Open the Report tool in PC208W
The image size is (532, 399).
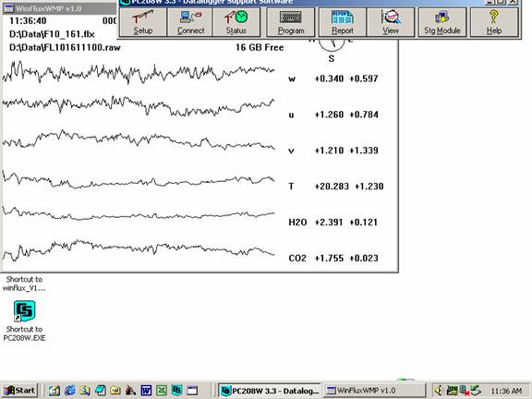[343, 22]
